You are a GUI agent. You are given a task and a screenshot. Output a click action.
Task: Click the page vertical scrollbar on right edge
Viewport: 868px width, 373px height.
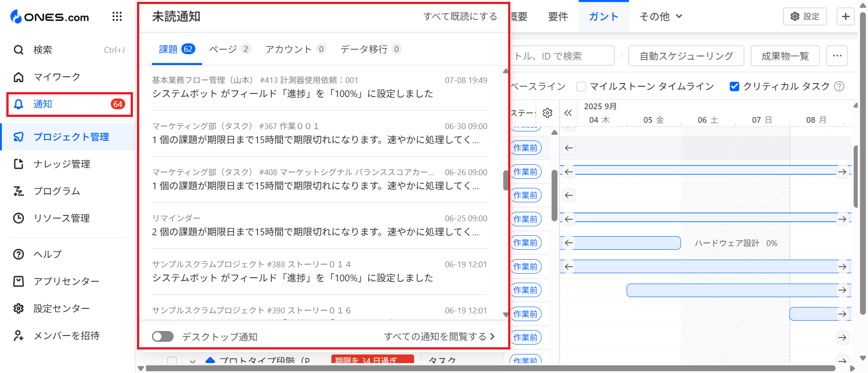point(863,163)
